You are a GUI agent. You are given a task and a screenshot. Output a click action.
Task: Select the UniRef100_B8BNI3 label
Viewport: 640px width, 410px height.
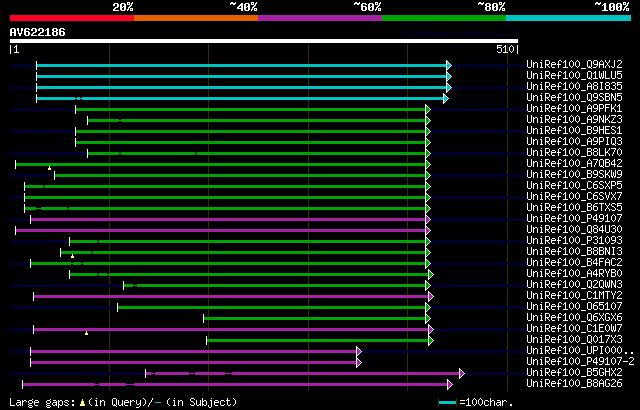(574, 251)
